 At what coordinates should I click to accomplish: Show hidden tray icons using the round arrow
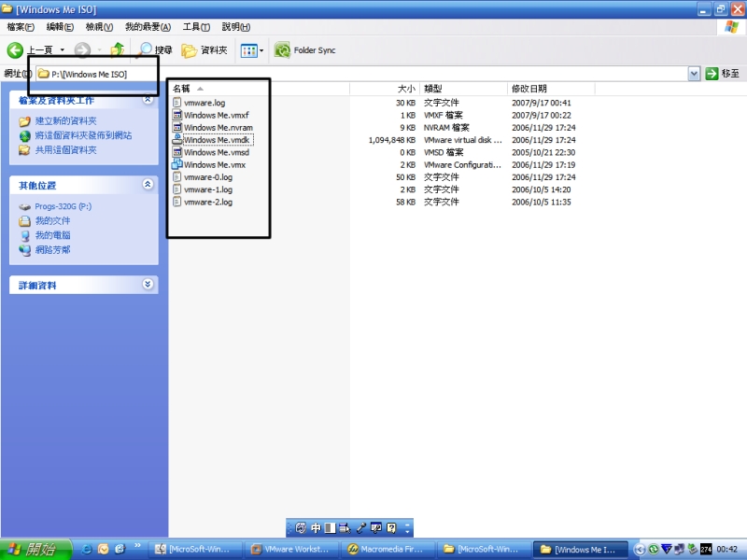pyautogui.click(x=640, y=549)
